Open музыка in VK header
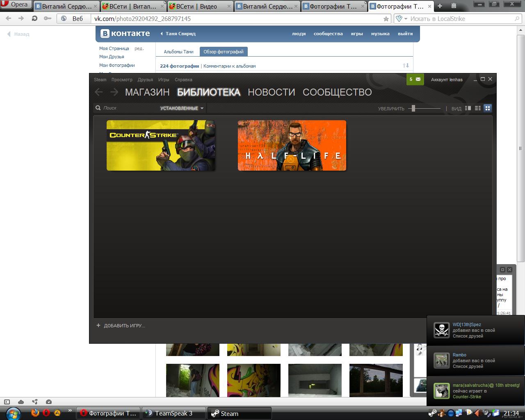Viewport: 525px width, 420px height. (380, 34)
